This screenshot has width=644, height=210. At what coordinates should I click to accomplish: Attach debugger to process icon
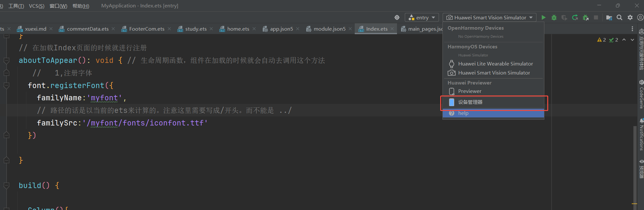click(x=586, y=17)
